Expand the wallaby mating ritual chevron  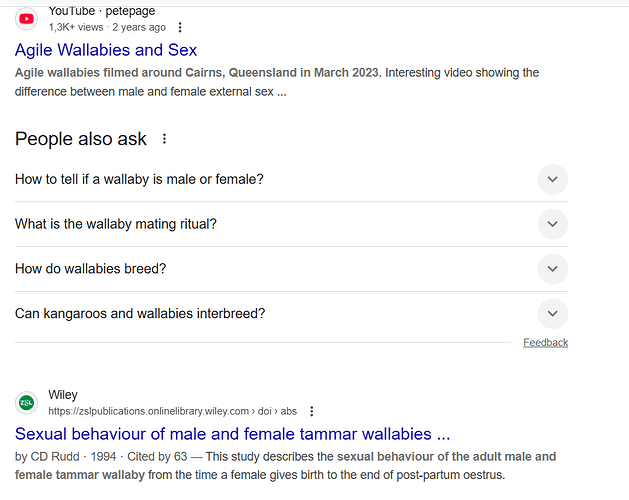(x=552, y=224)
